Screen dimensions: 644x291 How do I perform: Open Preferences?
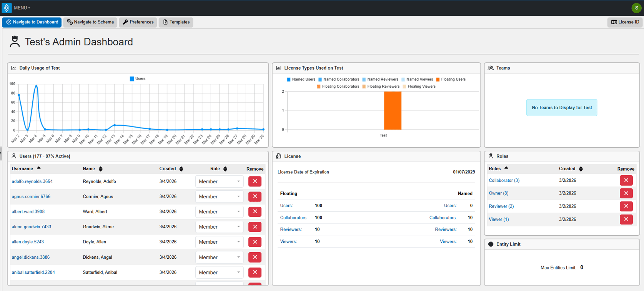coord(138,22)
